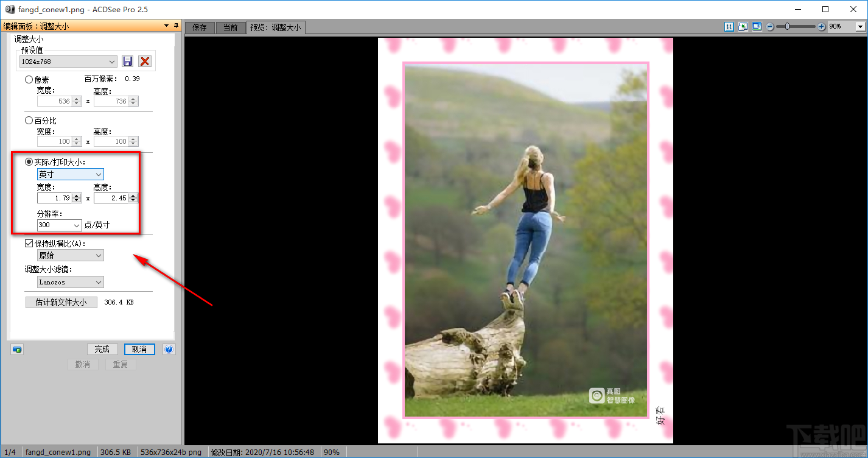This screenshot has width=868, height=458.
Task: Click the print width field showing 1.79
Action: pyautogui.click(x=54, y=198)
